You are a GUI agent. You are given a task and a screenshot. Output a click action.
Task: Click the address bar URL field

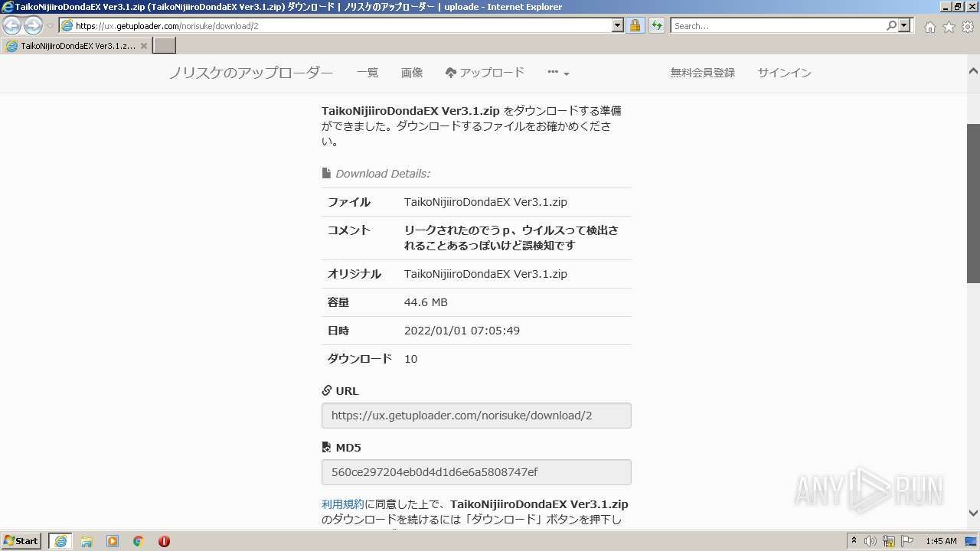pyautogui.click(x=335, y=26)
